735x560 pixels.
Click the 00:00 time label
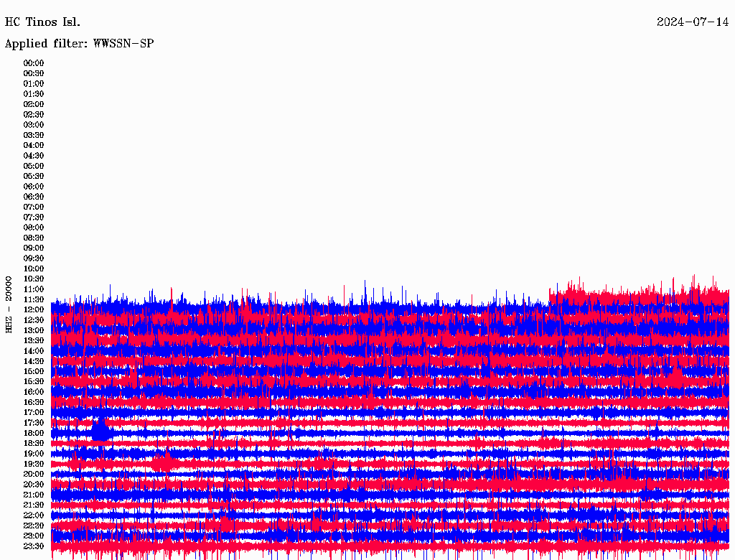pos(34,63)
